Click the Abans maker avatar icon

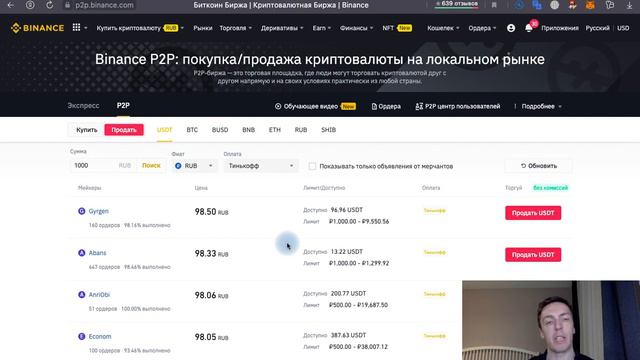pyautogui.click(x=82, y=253)
